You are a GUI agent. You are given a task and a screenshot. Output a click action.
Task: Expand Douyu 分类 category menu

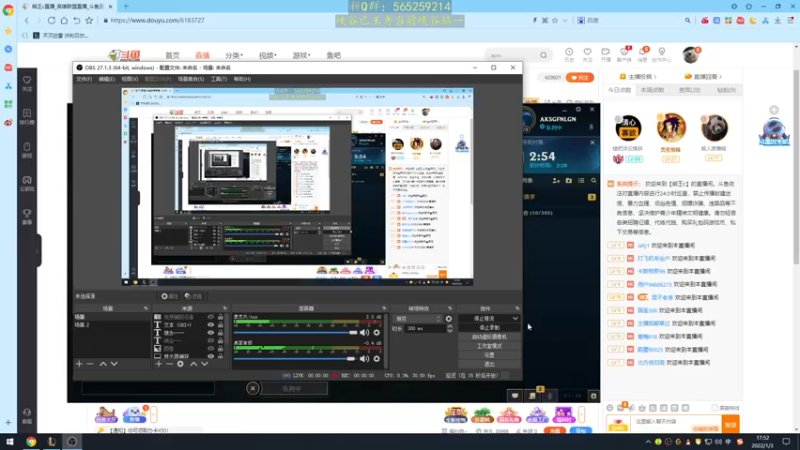point(234,55)
